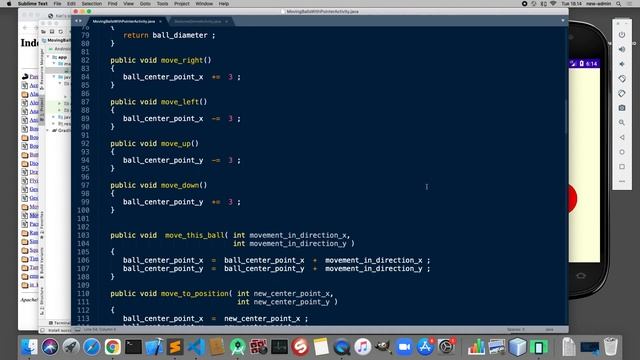Click the emulator rotate right icon
Viewport: 640px width, 360px height.
622,93
